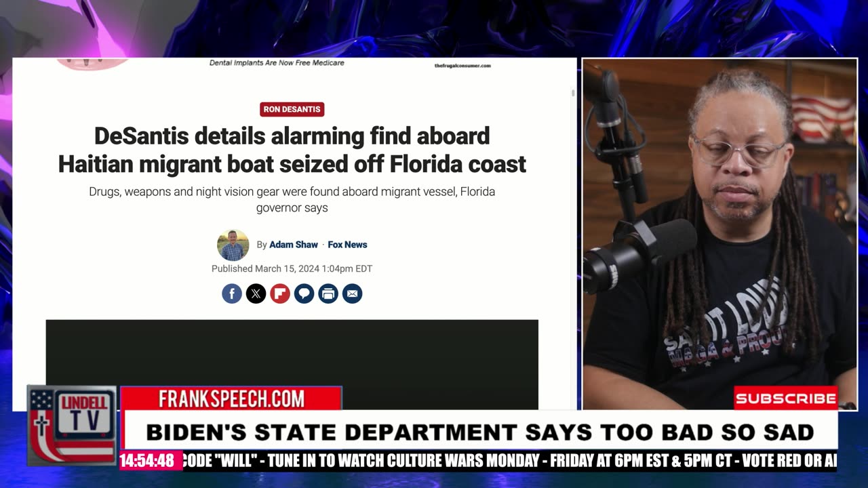Click the article page scrollbar
The image size is (868, 488).
[573, 94]
